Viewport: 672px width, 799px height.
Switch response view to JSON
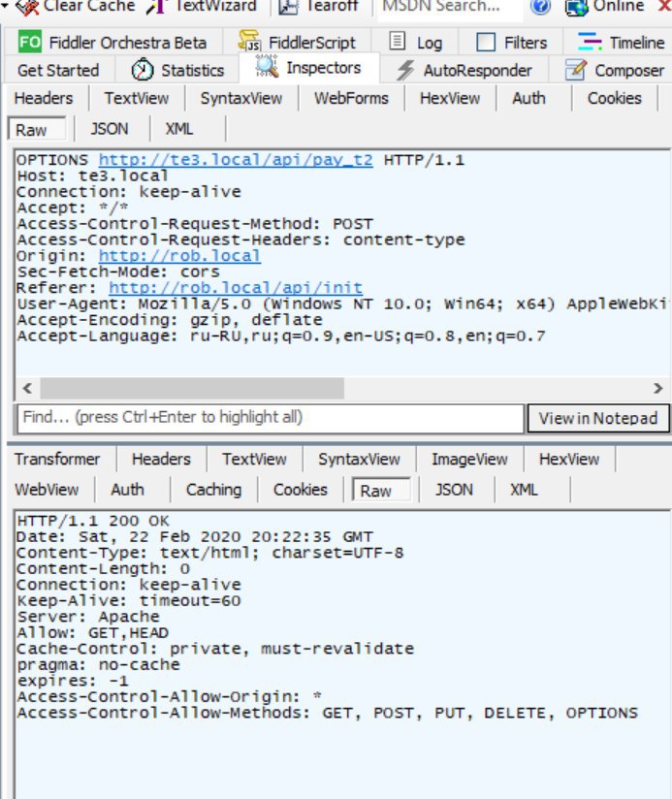(454, 490)
